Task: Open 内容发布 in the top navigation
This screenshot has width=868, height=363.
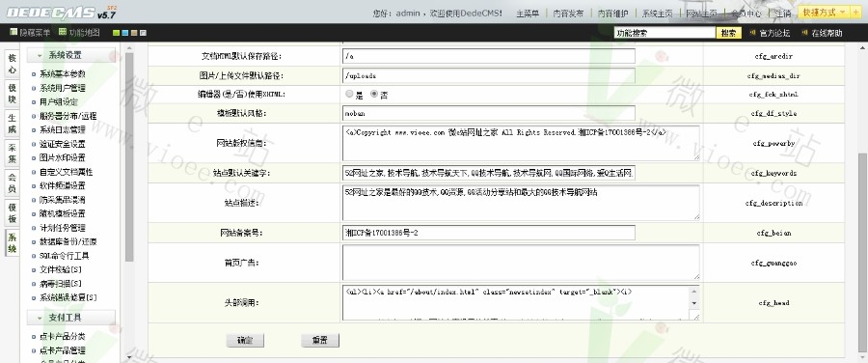Action: [x=568, y=14]
